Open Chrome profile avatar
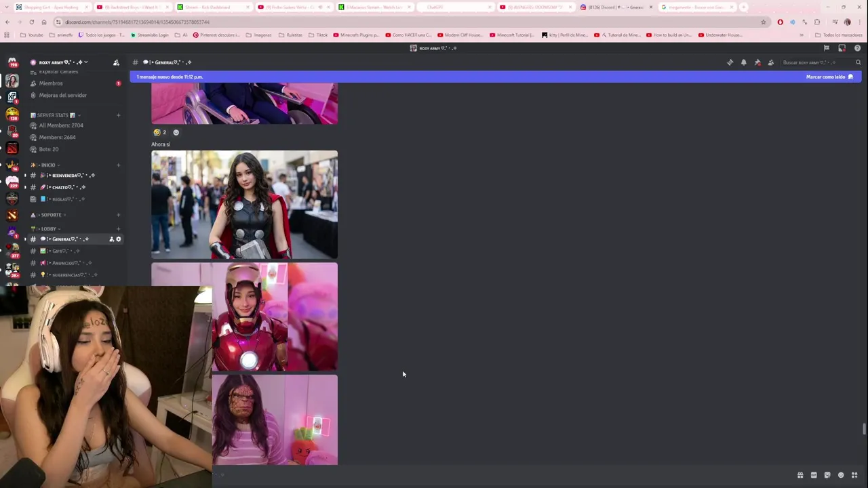The height and width of the screenshot is (488, 868). point(847,22)
